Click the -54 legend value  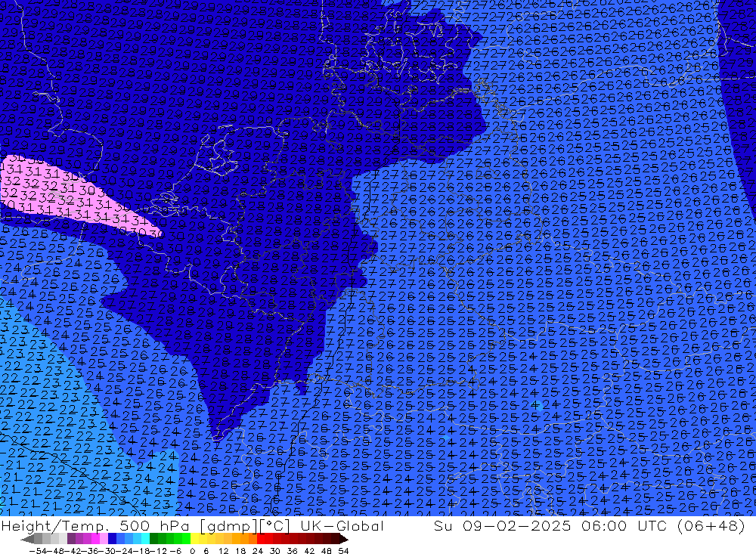[37, 551]
